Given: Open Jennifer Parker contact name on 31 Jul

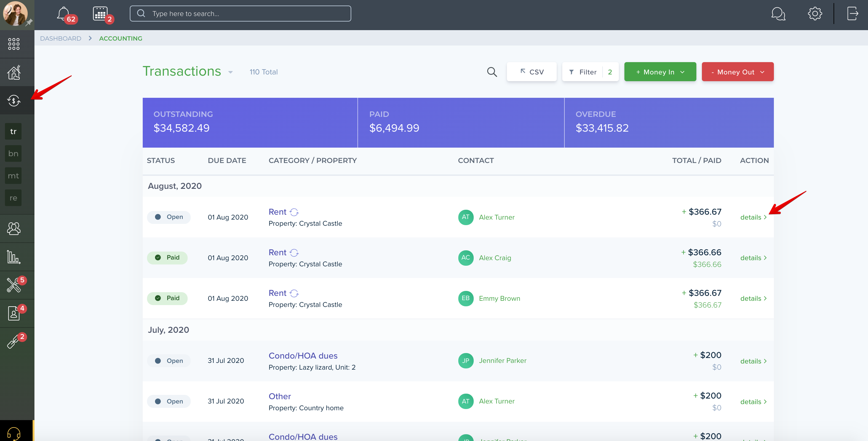Looking at the screenshot, I should pos(502,361).
